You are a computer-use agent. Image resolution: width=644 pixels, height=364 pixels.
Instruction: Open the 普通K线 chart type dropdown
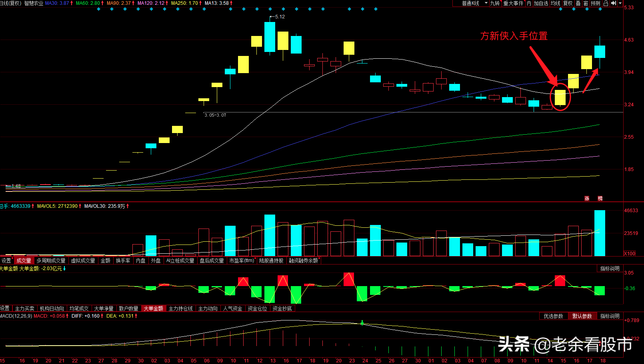click(x=471, y=3)
